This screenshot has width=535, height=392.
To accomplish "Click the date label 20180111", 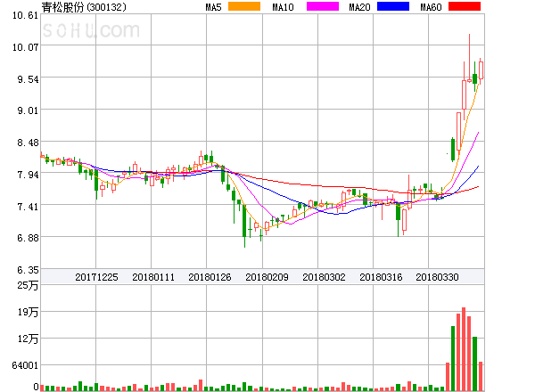I will (x=153, y=277).
